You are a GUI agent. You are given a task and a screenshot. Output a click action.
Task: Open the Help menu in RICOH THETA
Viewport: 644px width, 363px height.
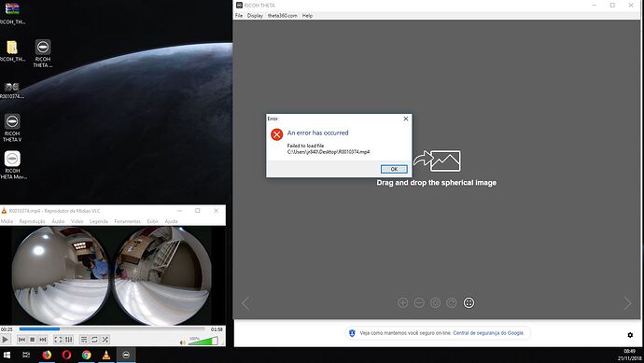(307, 16)
